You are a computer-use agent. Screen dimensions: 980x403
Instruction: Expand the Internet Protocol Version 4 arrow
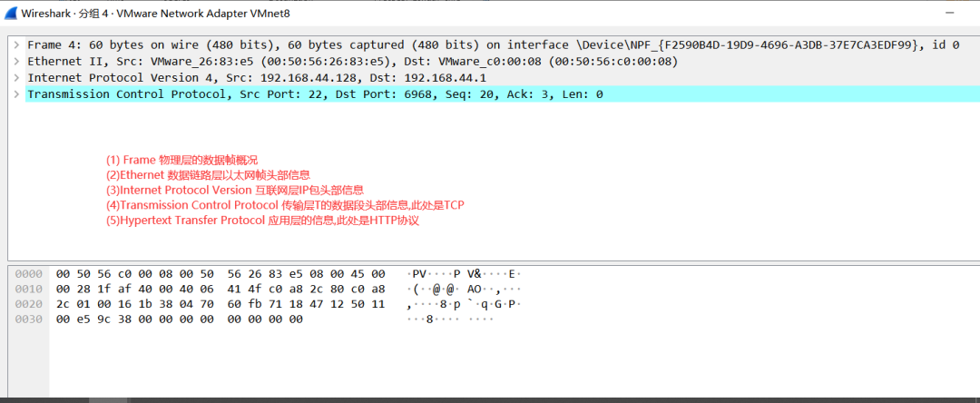coord(16,78)
